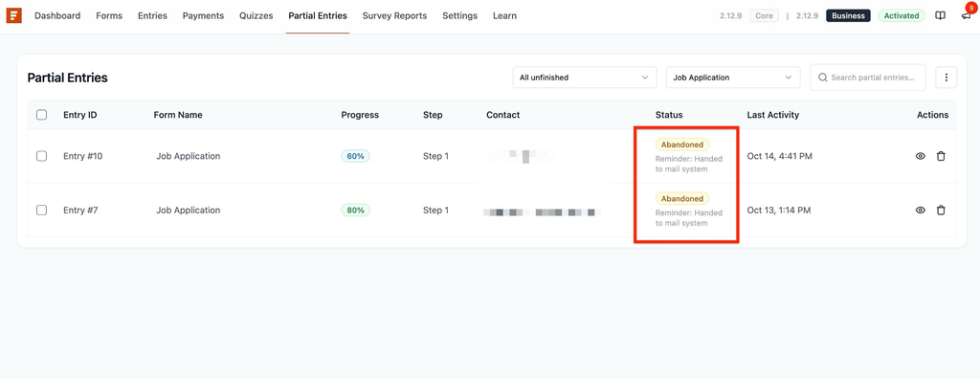Click Step 1 in Entry #7 row
This screenshot has height=379, width=980.
[x=436, y=211]
